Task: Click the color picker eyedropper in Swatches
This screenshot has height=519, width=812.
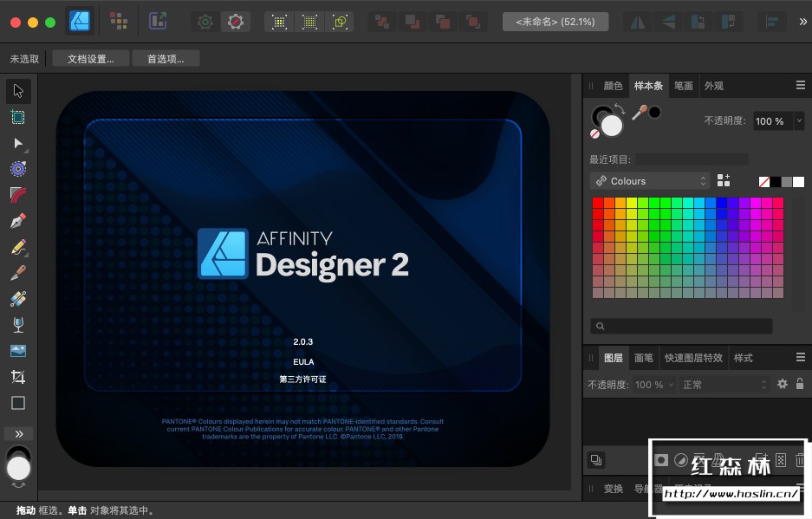Action: coord(640,112)
